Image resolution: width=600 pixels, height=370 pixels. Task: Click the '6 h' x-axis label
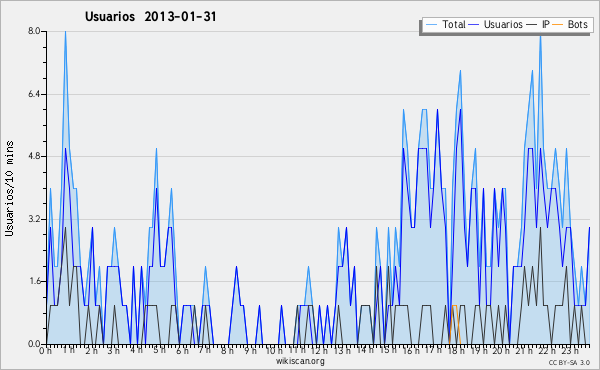(x=182, y=351)
